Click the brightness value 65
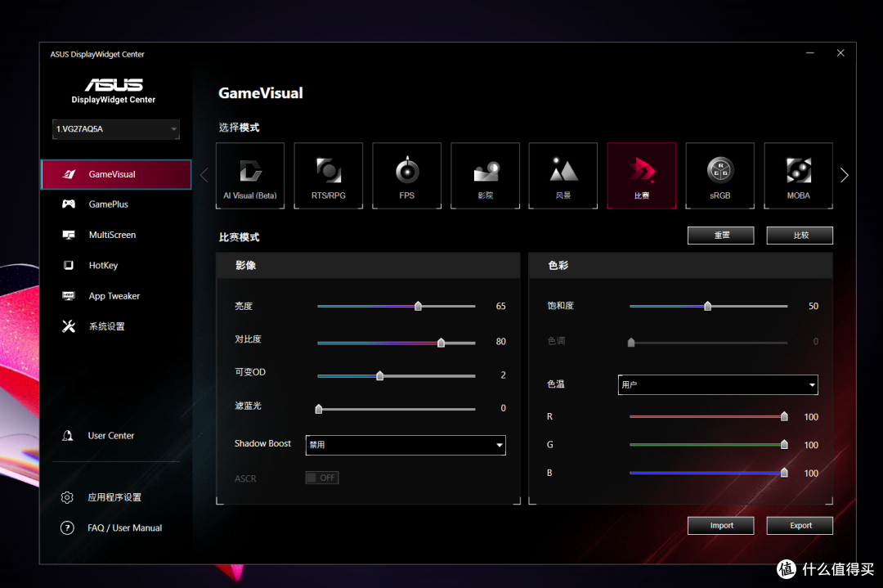 [500, 307]
